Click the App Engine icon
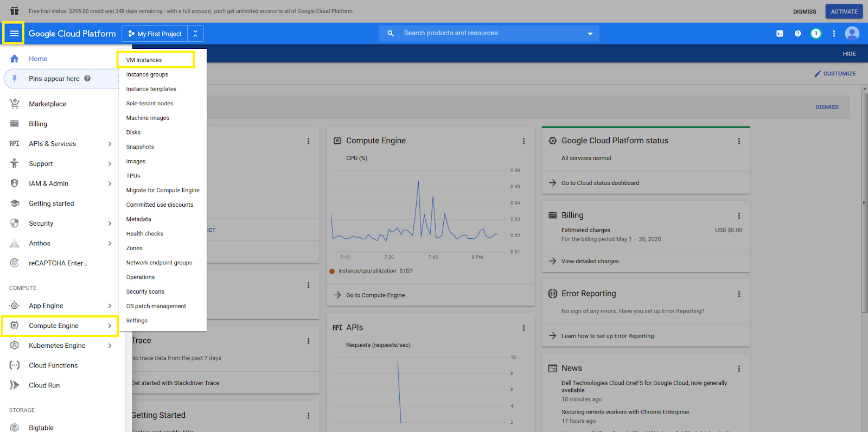868x432 pixels. (x=15, y=306)
